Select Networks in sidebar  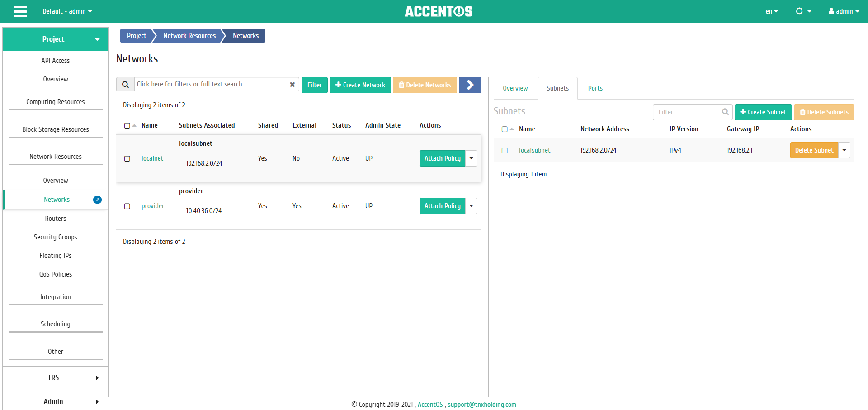[57, 200]
